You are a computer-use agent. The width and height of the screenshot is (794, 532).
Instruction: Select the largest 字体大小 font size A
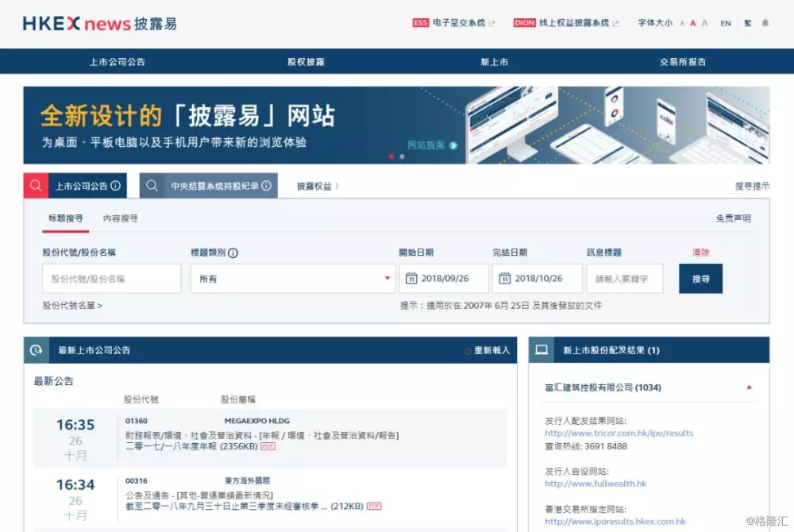tap(703, 24)
